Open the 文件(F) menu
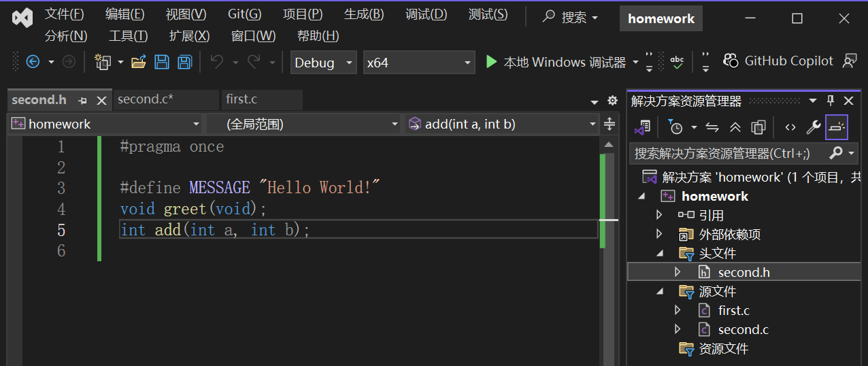Viewport: 868px width, 366px height. click(x=65, y=14)
